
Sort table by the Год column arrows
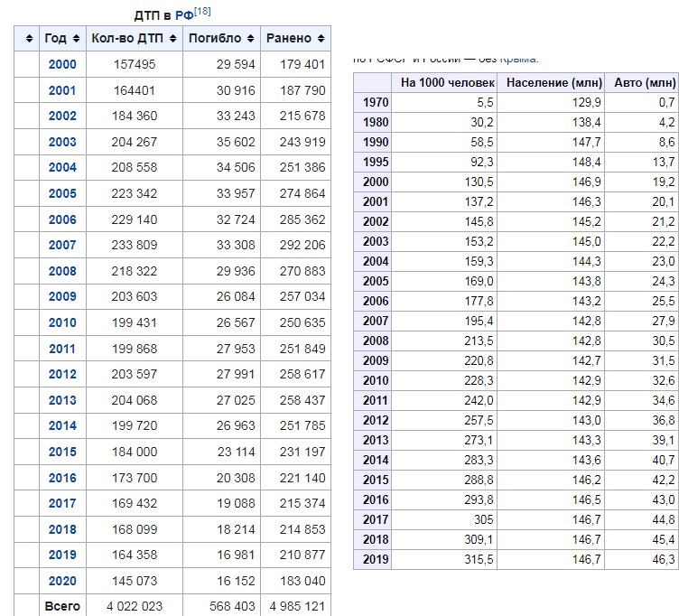[x=77, y=39]
